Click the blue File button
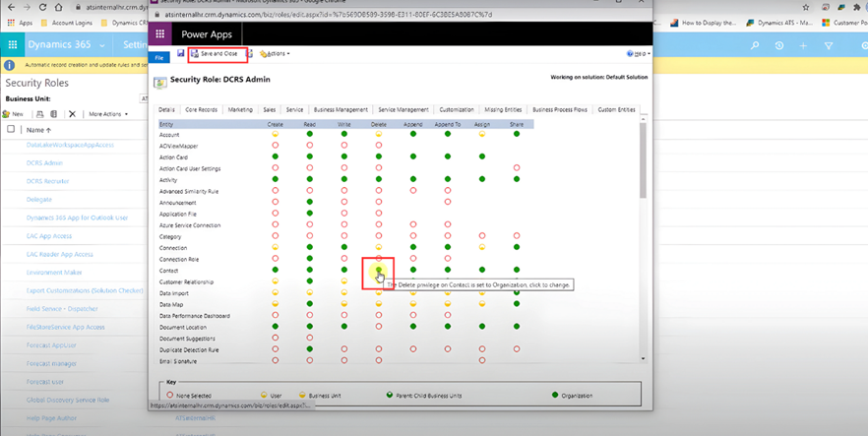 (158, 57)
